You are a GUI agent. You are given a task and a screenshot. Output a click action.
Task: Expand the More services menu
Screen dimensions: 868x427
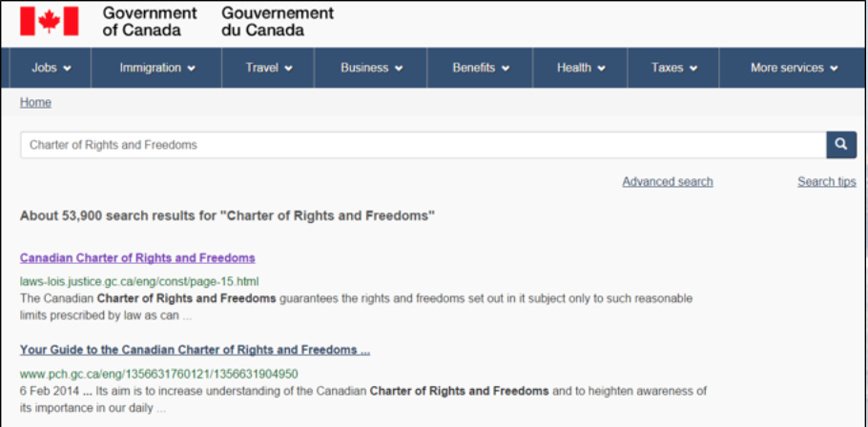(794, 68)
